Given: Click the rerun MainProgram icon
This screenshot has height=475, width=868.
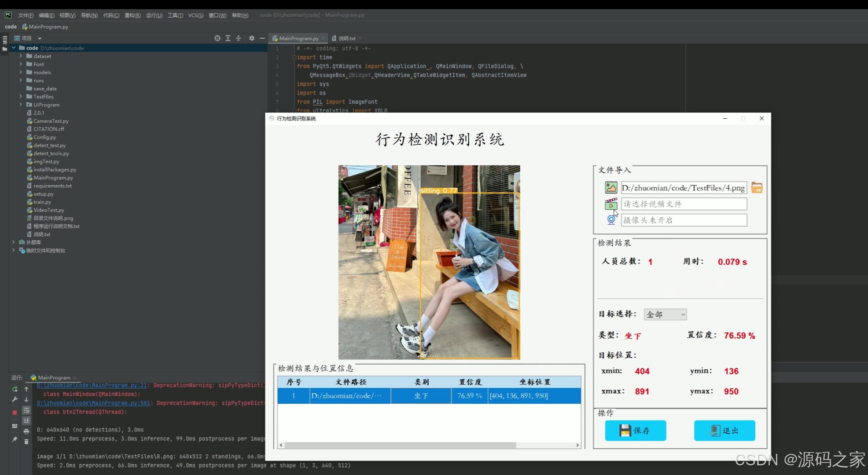Looking at the screenshot, I should (15, 389).
